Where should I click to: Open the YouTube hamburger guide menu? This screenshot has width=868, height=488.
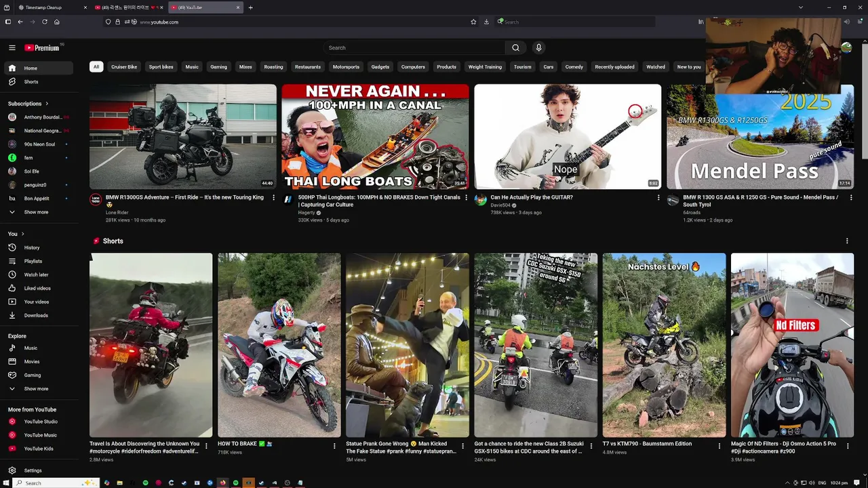click(12, 47)
